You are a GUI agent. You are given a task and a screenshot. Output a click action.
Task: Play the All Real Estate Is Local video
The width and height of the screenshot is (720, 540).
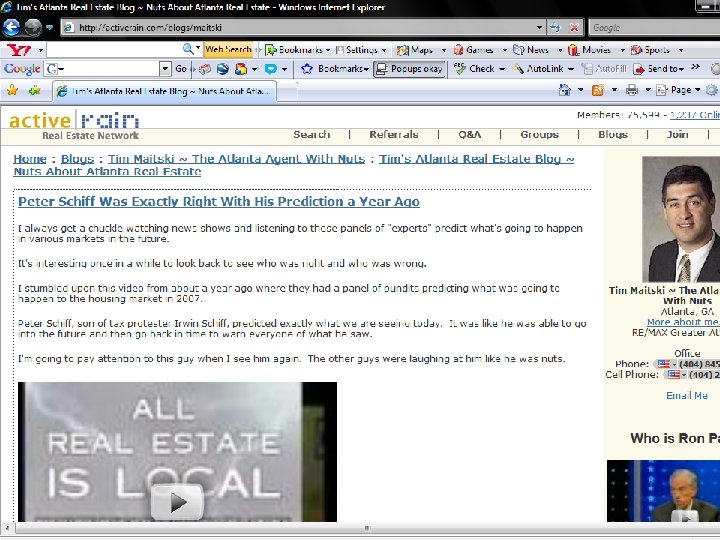tap(177, 502)
